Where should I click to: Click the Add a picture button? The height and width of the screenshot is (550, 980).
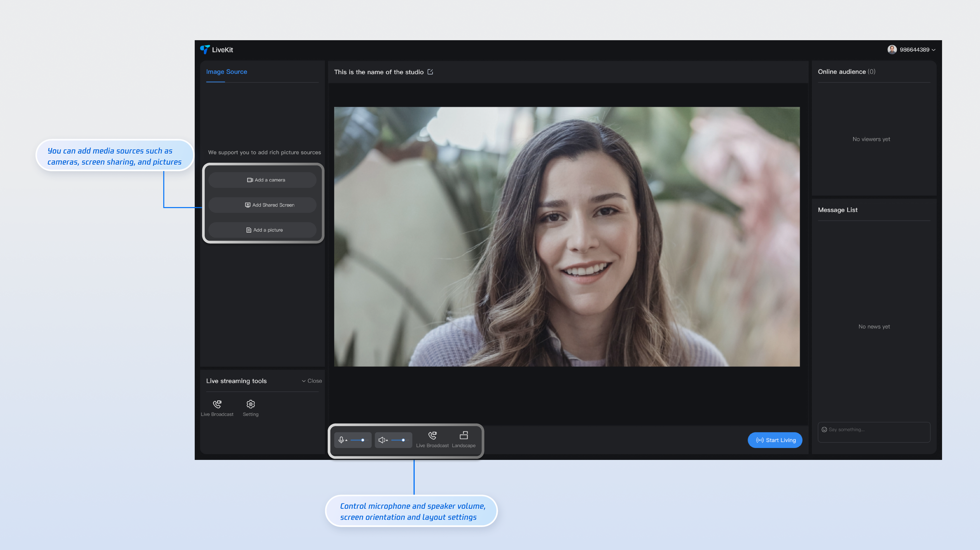[262, 230]
